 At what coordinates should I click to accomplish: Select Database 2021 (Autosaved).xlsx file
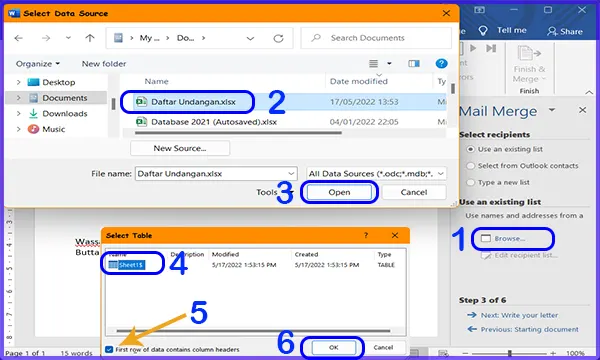pos(214,122)
